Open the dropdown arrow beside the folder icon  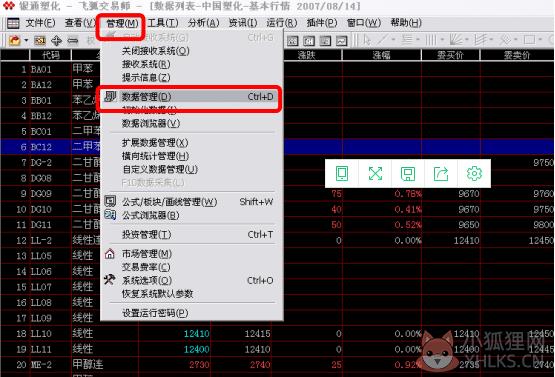coord(26,40)
